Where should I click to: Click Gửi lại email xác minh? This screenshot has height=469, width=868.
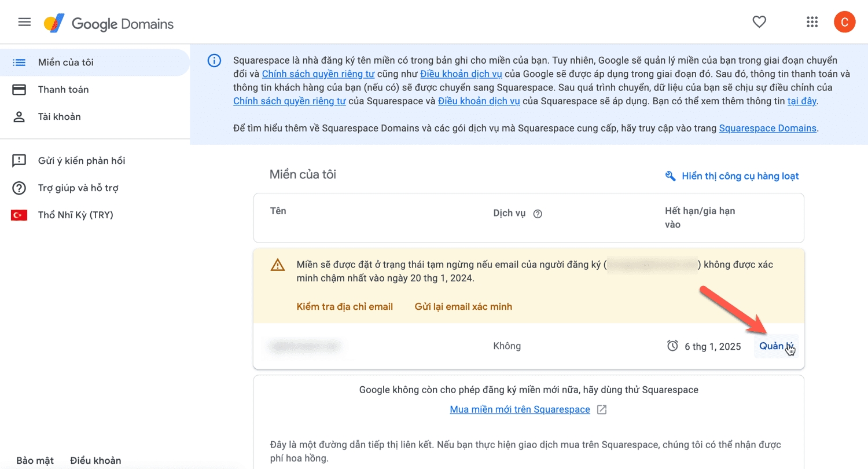click(x=463, y=307)
